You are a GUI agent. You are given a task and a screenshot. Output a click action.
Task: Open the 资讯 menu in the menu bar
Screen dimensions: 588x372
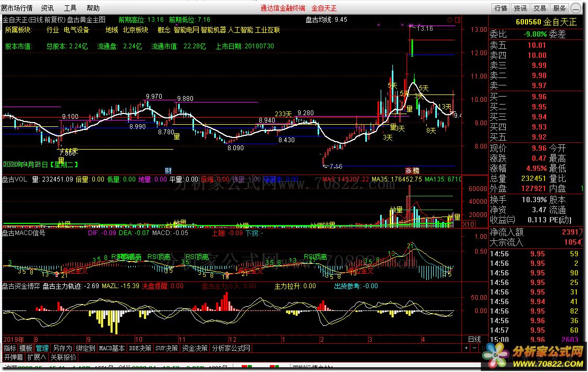[x=47, y=8]
